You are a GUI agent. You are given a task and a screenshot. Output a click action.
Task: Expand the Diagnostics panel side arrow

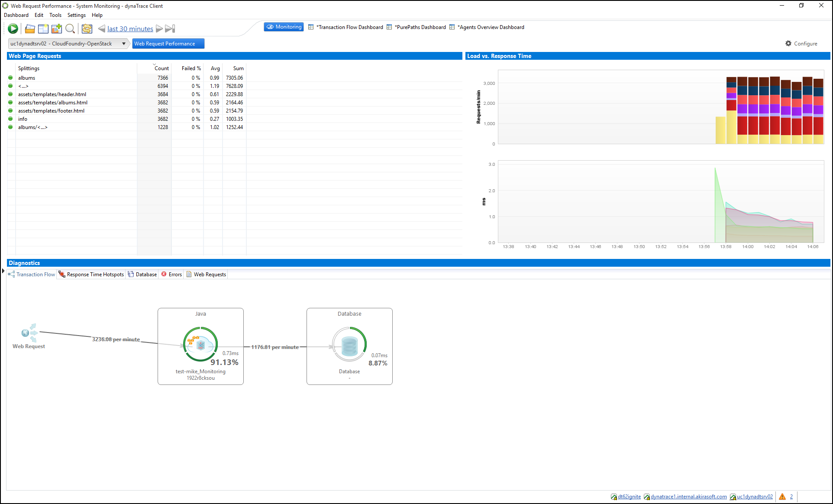pyautogui.click(x=3, y=271)
